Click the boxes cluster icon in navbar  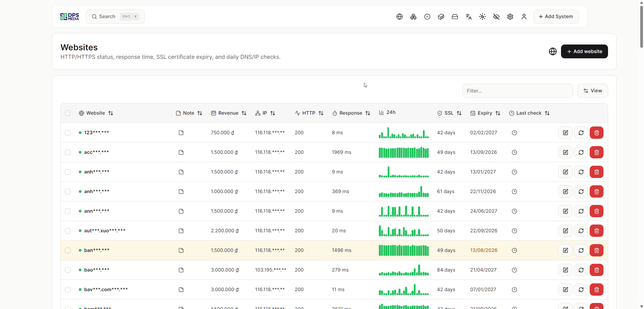[413, 17]
